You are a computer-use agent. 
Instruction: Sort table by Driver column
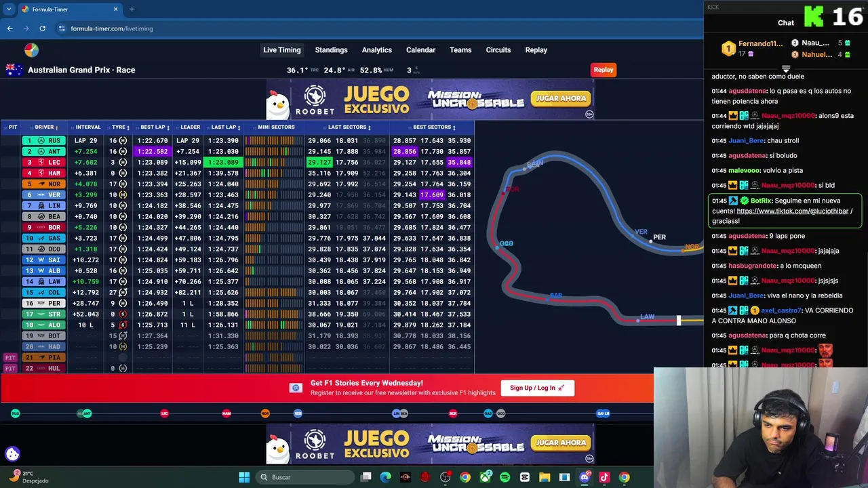tap(46, 127)
